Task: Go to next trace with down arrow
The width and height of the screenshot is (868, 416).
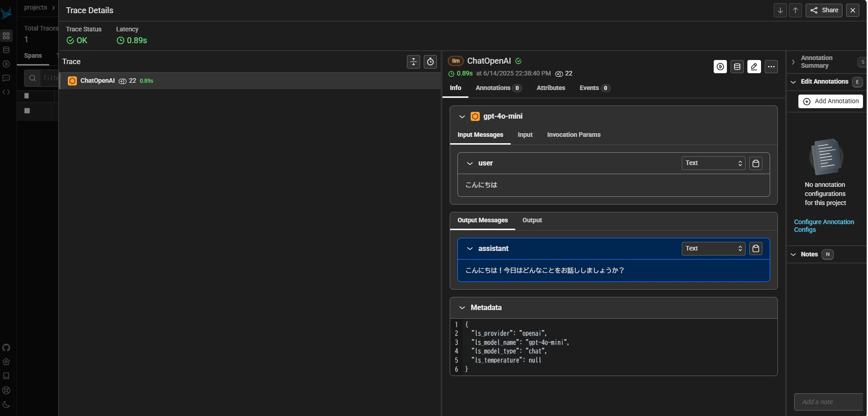Action: coord(780,10)
